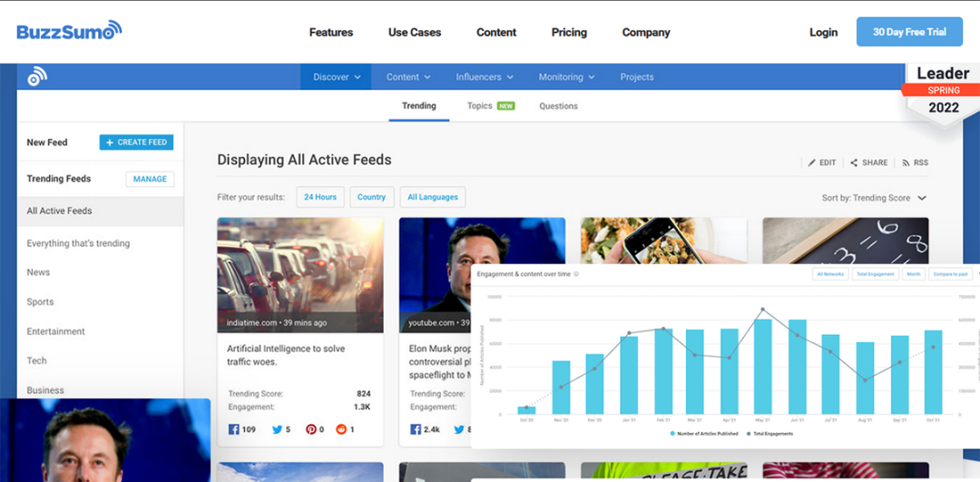
Task: Click the BuzzSumo logo
Action: pyautogui.click(x=69, y=31)
